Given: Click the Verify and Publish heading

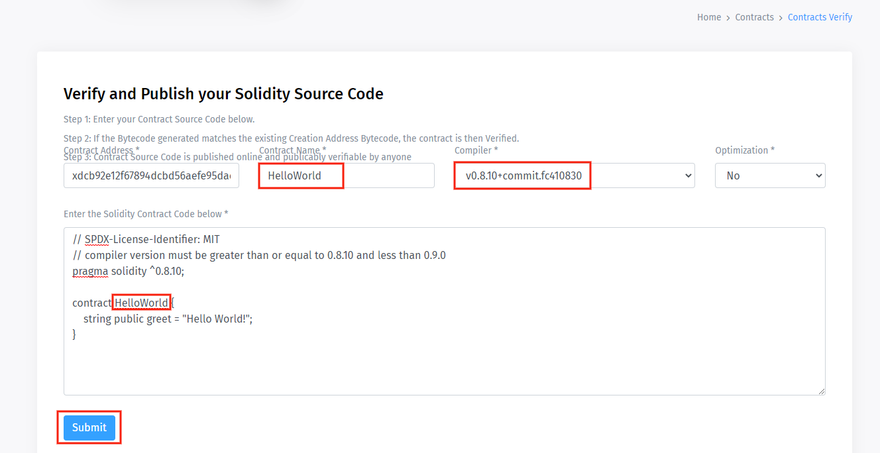Looking at the screenshot, I should [x=223, y=94].
